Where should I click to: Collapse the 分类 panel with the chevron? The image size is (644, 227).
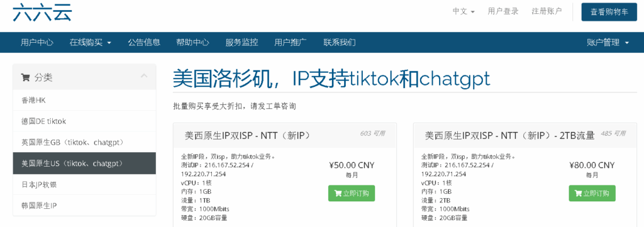pos(144,76)
